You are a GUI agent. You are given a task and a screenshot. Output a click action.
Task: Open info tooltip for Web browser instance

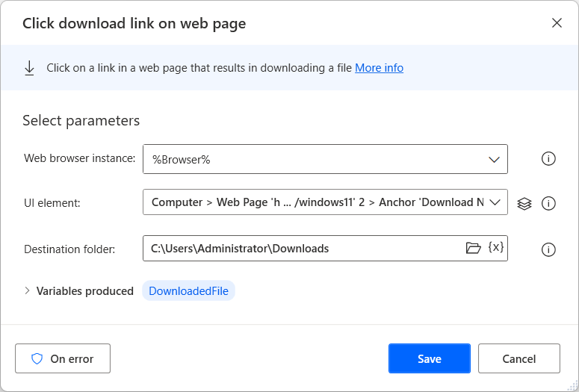548,159
